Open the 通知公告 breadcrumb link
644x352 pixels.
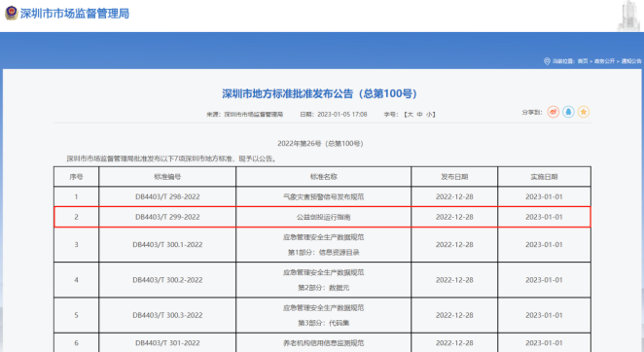pos(630,61)
